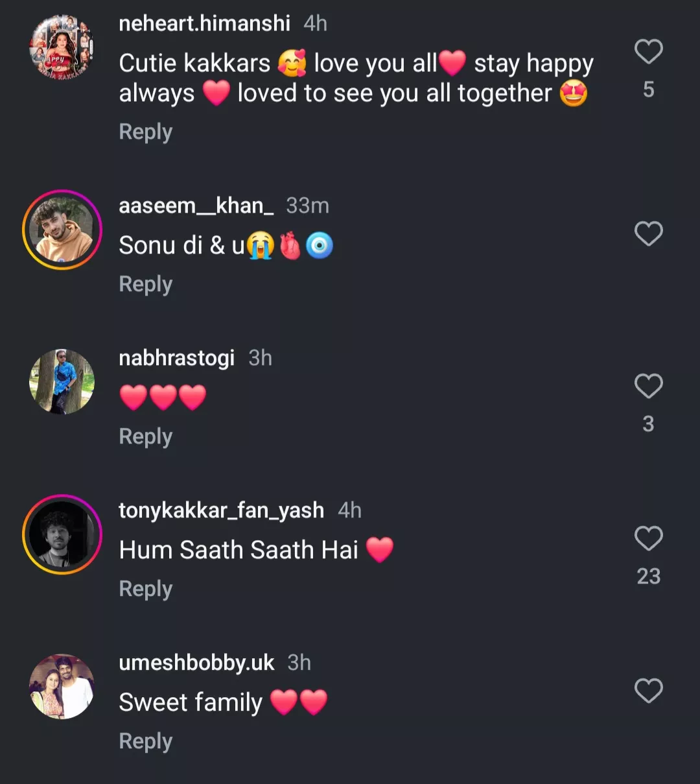
Task: Reply to umeshbobby.uk's comment
Action: (146, 741)
